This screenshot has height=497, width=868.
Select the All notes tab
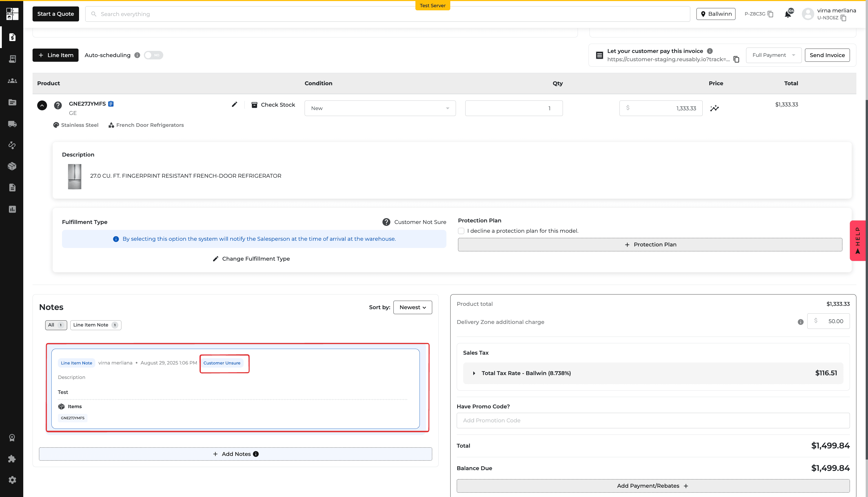coord(56,325)
